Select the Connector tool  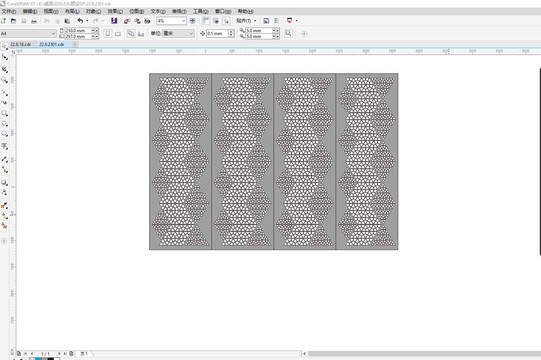[4, 170]
